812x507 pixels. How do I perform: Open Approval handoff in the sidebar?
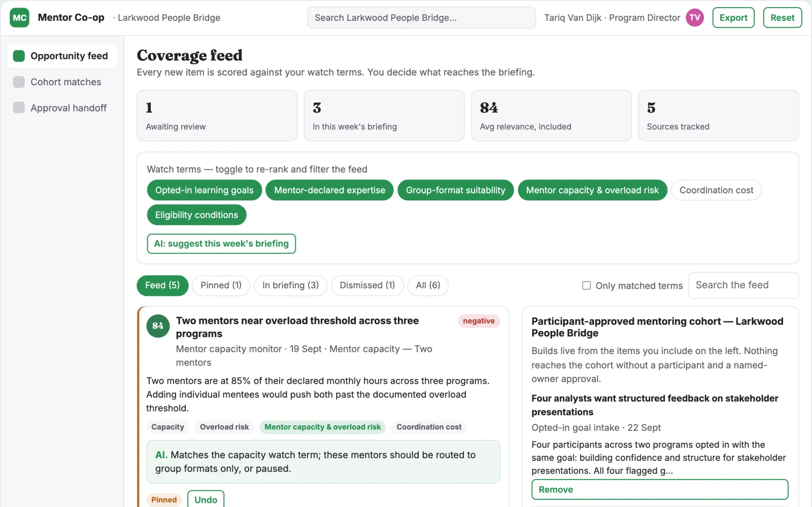[x=62, y=108]
